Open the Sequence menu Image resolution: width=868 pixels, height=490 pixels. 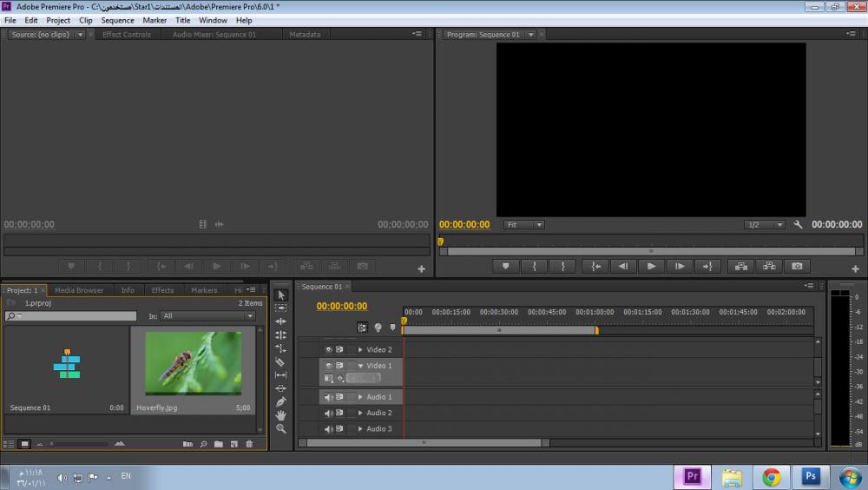coord(118,20)
